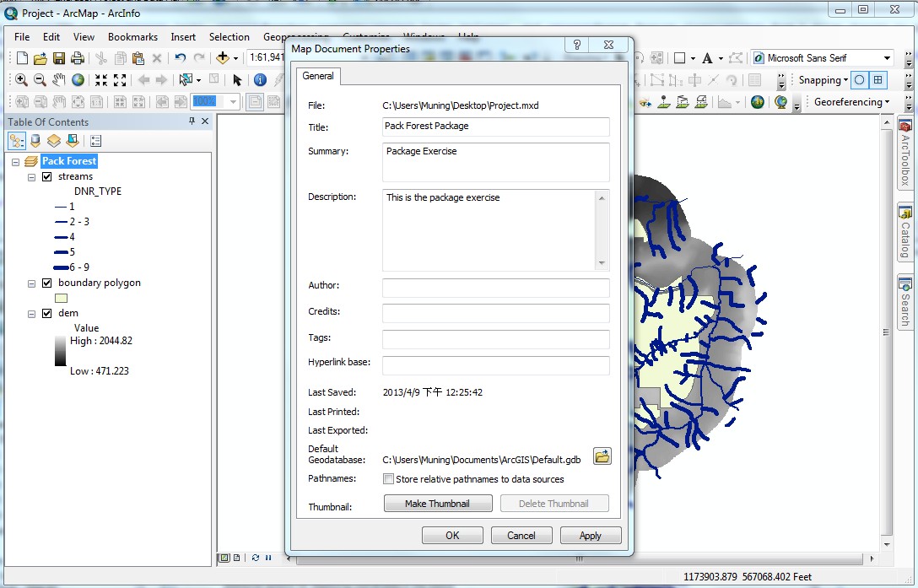The image size is (918, 588).
Task: Collapse the Pack Forest data frame
Action: (16, 161)
